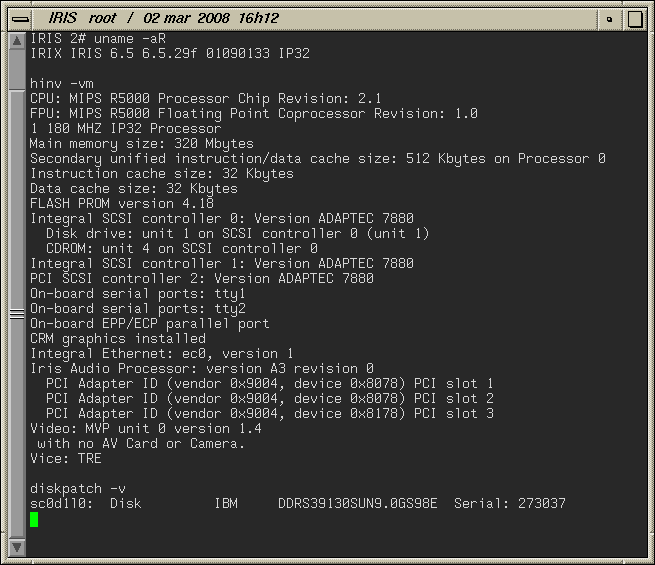Click 'Secondary unified instruction/data cache size' line
Screen dimensions: 655x565
pos(318,159)
